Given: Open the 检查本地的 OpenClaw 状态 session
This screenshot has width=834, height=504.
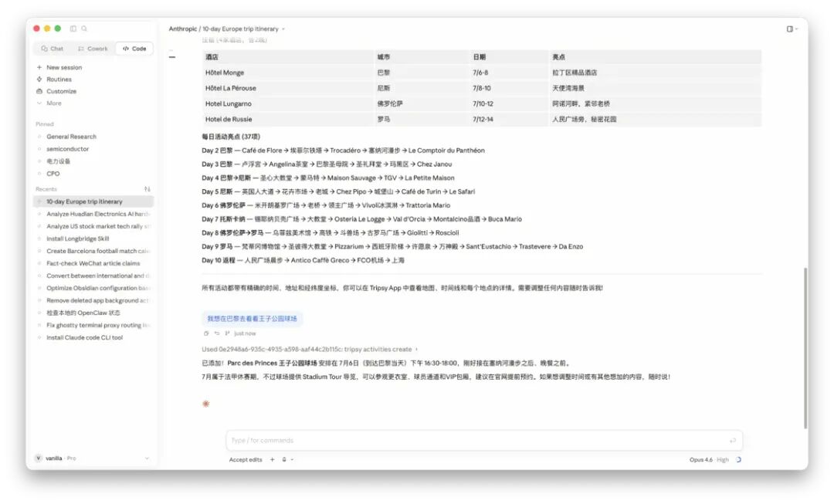Looking at the screenshot, I should [x=93, y=313].
